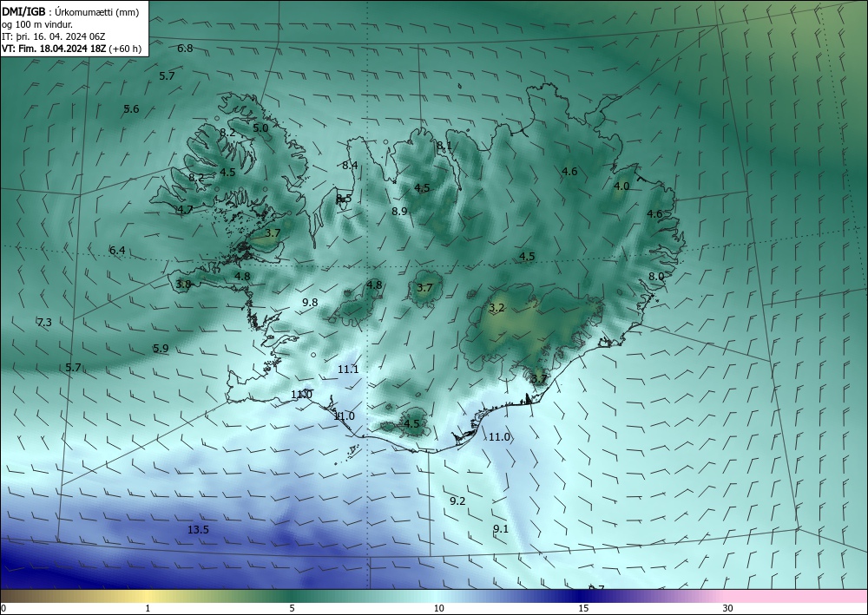
Task: Click the 8.9 value label
Action: 399,211
